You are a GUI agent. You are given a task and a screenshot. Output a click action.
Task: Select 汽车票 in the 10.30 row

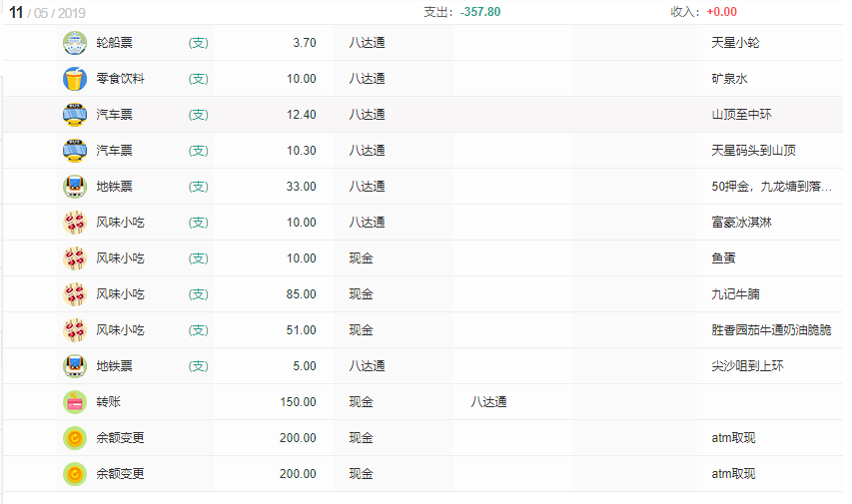click(114, 151)
